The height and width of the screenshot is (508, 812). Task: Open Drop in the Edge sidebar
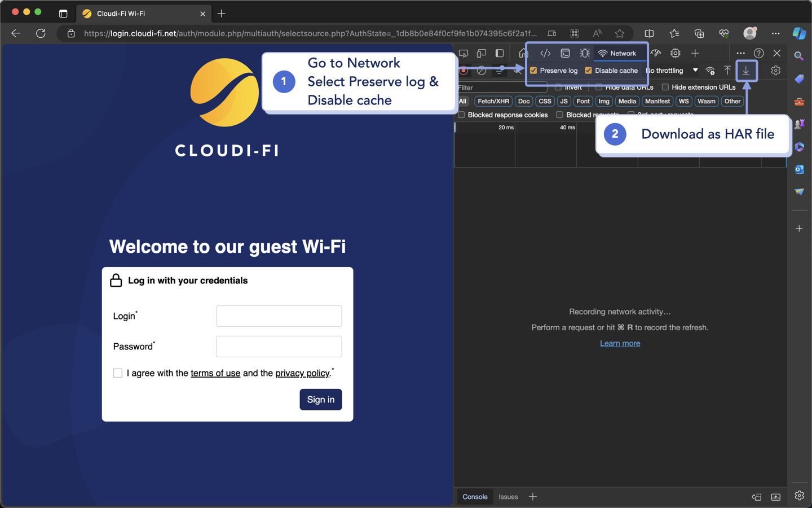click(x=799, y=192)
